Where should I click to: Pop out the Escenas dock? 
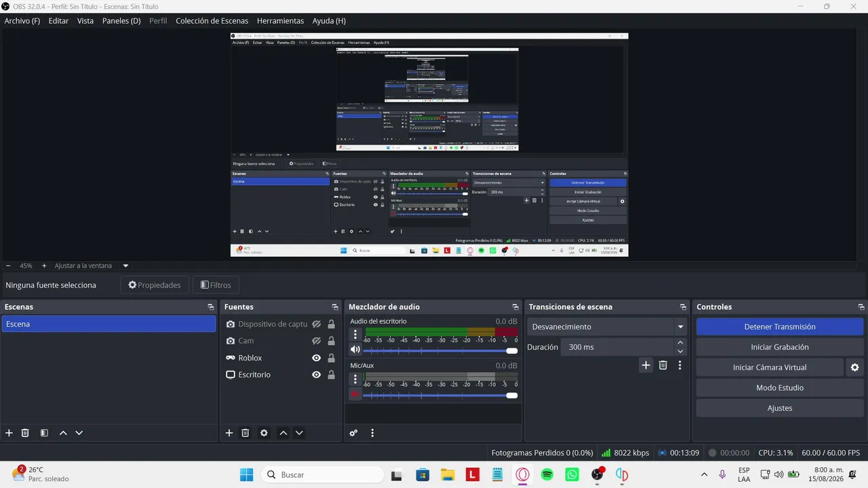click(211, 307)
